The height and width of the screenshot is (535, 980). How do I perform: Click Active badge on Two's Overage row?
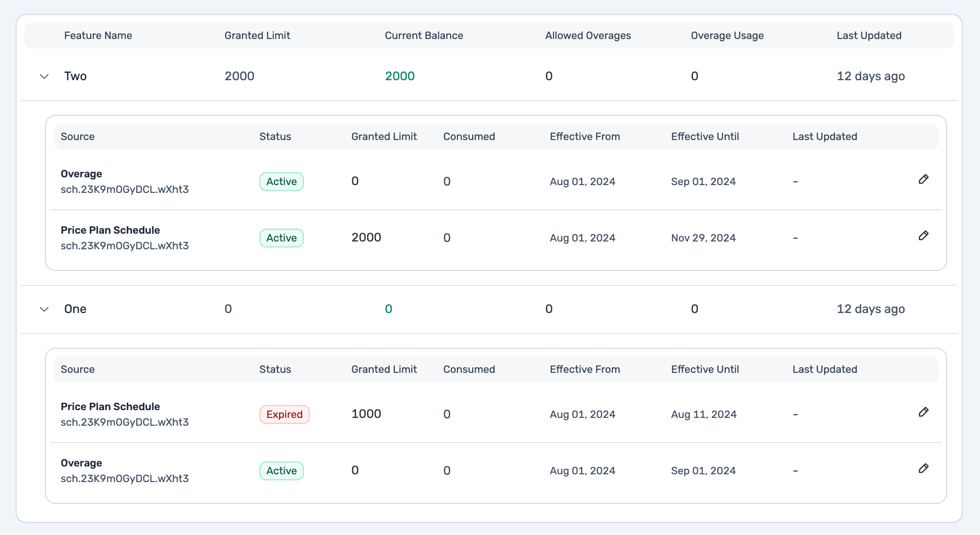(x=281, y=182)
